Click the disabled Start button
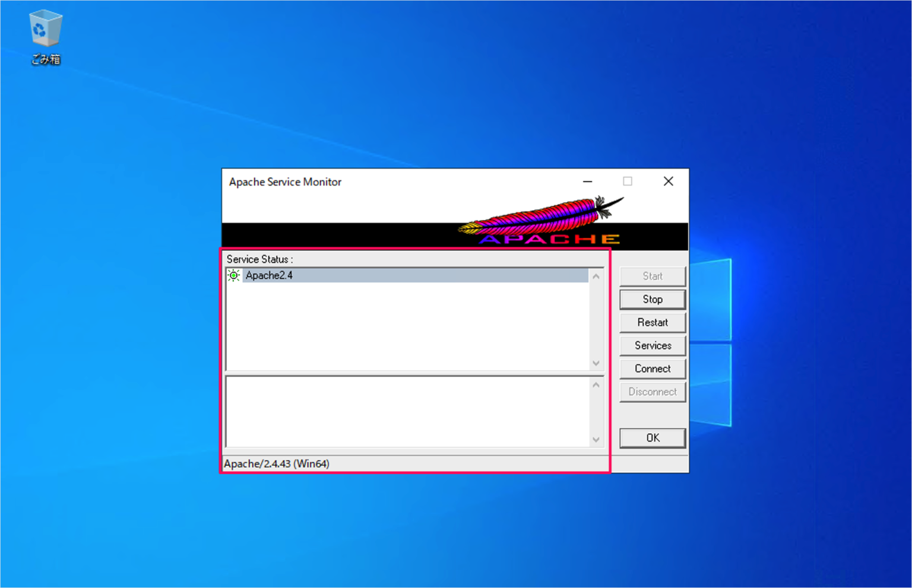 [x=652, y=276]
